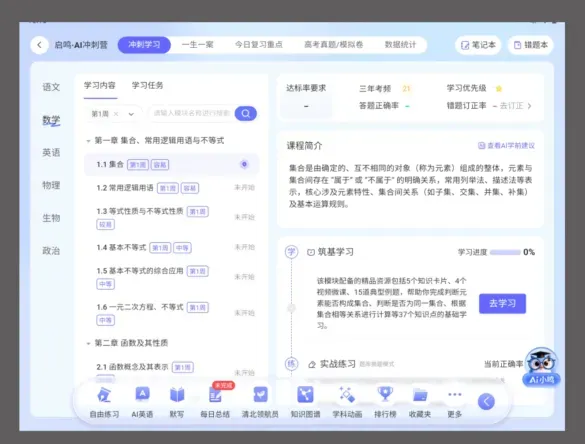Open the 笔记本 notebook

point(478,45)
